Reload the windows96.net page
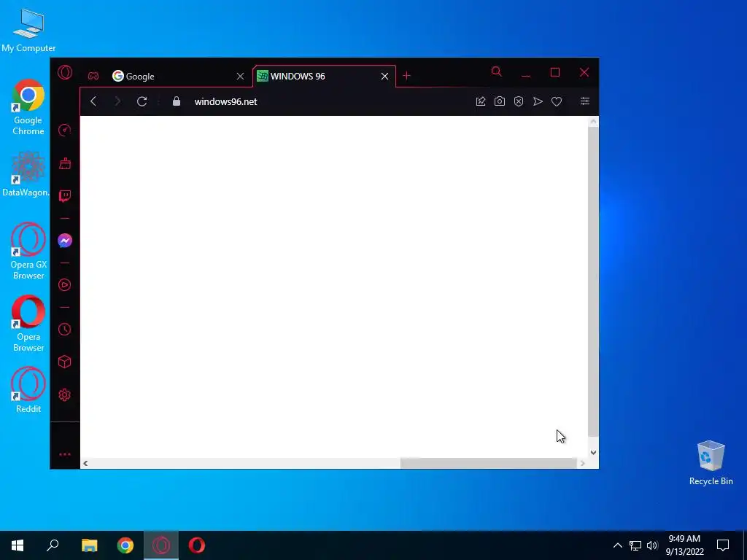Viewport: 747px width, 560px height. pos(142,101)
